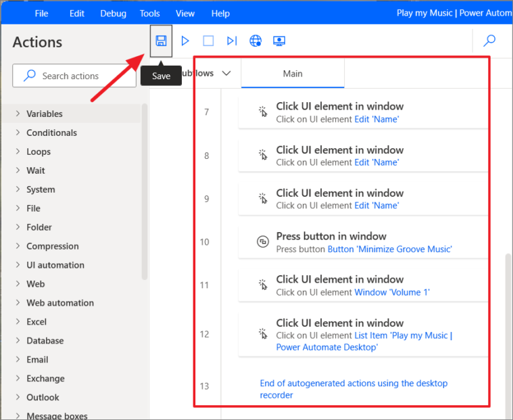513x420 pixels.
Task: Expand the Conditionals action group
Action: coord(18,133)
